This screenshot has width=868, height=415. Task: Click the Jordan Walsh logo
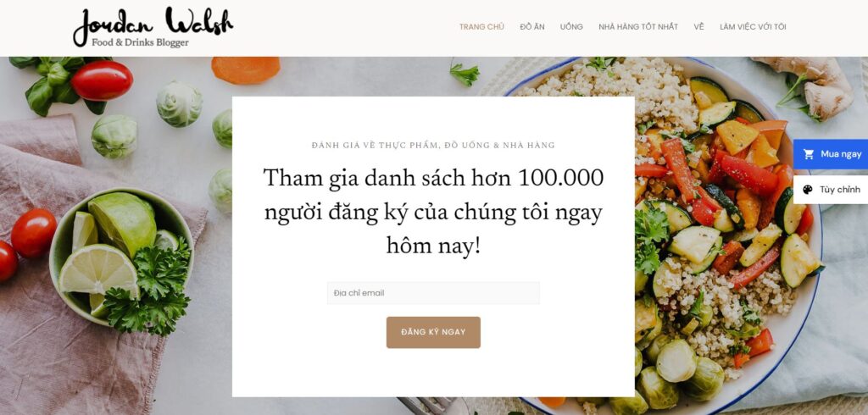(x=153, y=27)
